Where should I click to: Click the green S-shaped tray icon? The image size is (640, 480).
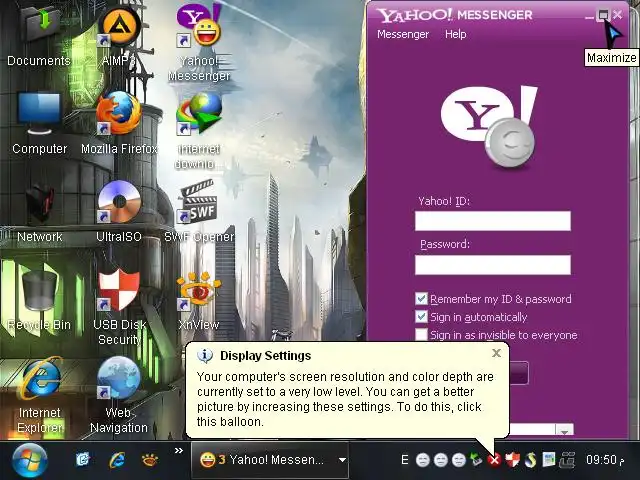tap(530, 460)
